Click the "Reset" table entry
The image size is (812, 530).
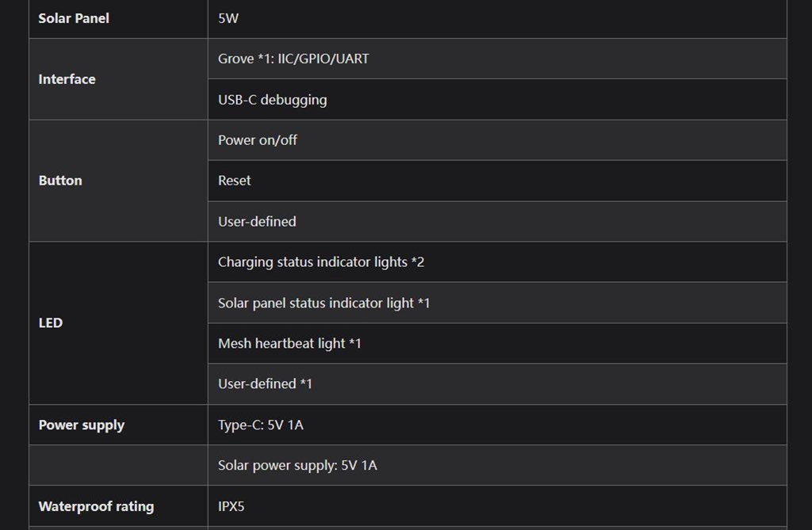pyautogui.click(x=235, y=181)
